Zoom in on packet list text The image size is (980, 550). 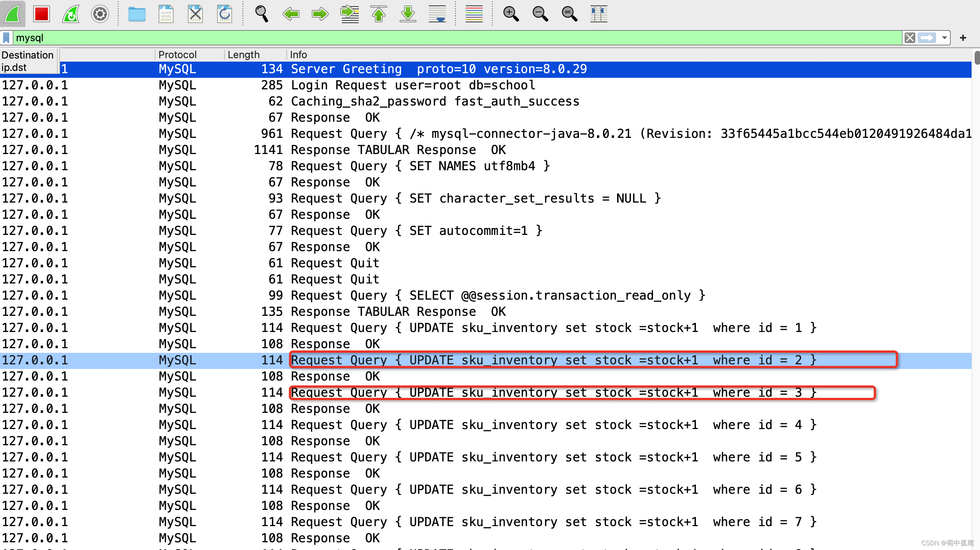pyautogui.click(x=511, y=14)
